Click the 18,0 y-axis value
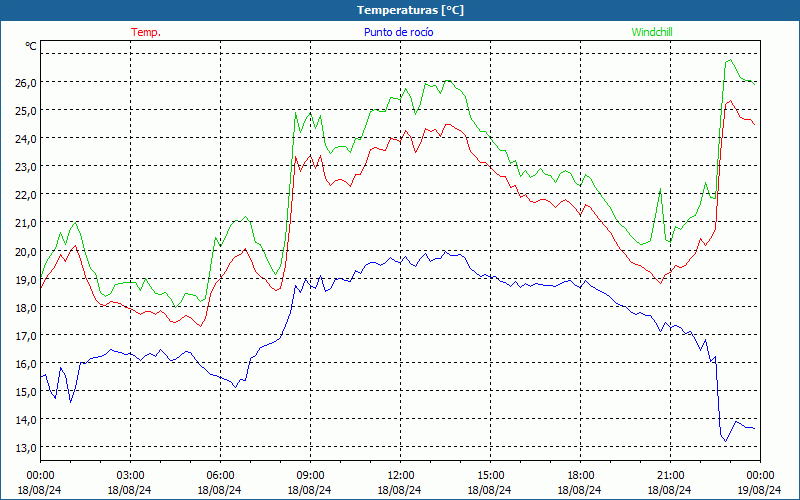Image resolution: width=800 pixels, height=500 pixels. tap(26, 307)
